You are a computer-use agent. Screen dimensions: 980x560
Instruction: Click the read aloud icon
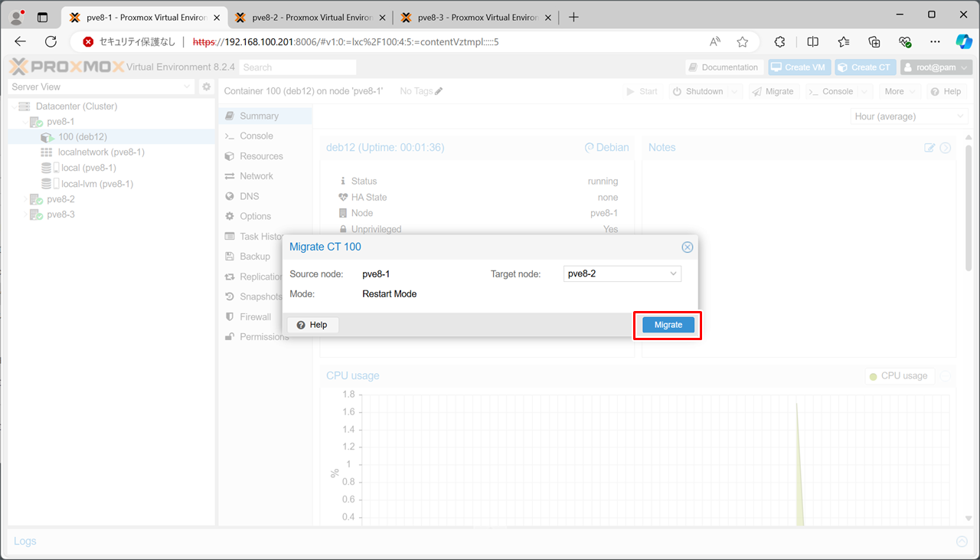coord(715,42)
